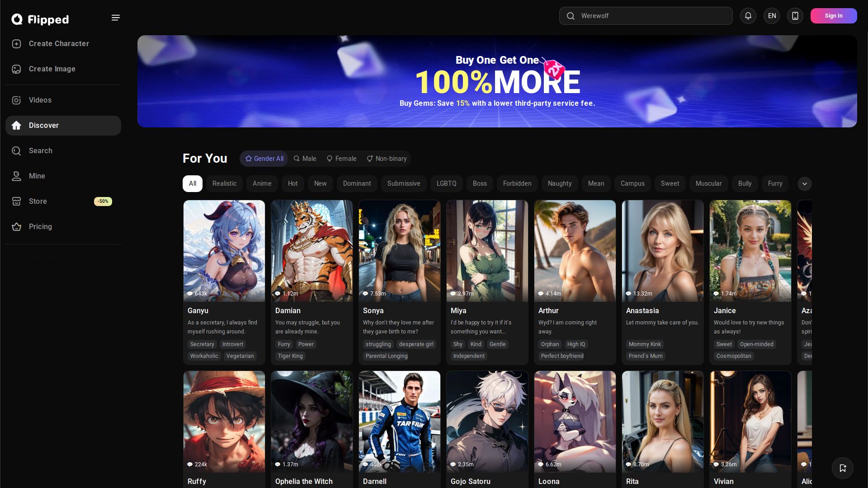Image resolution: width=868 pixels, height=488 pixels.
Task: Select the Boss tag
Action: coord(480,183)
